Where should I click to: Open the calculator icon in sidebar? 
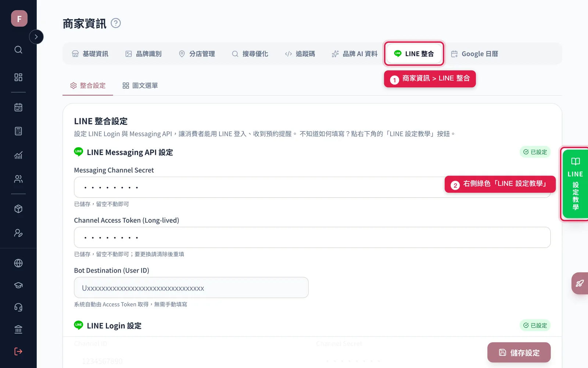pyautogui.click(x=18, y=131)
